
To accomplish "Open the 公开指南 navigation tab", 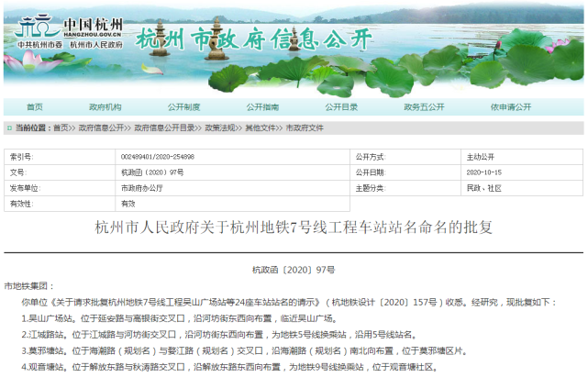I will 262,107.
